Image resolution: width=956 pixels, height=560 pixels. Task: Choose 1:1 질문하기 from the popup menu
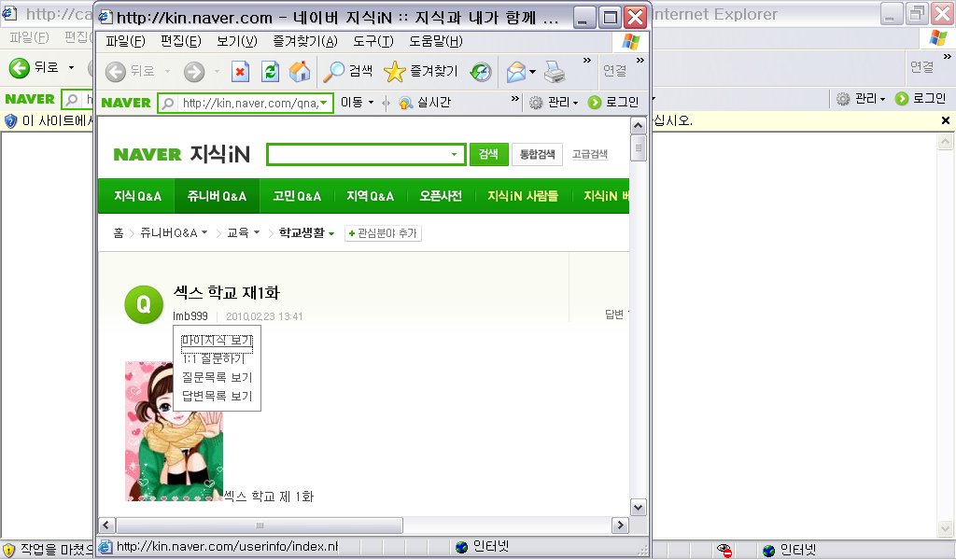(x=214, y=359)
